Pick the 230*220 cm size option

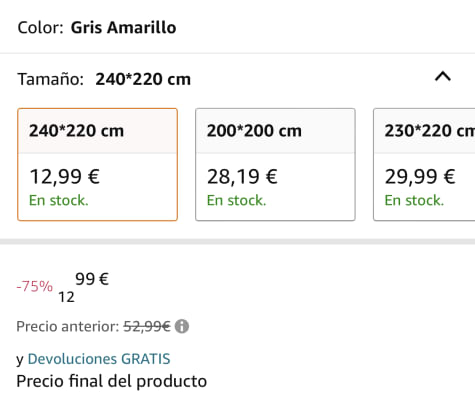[x=424, y=164]
